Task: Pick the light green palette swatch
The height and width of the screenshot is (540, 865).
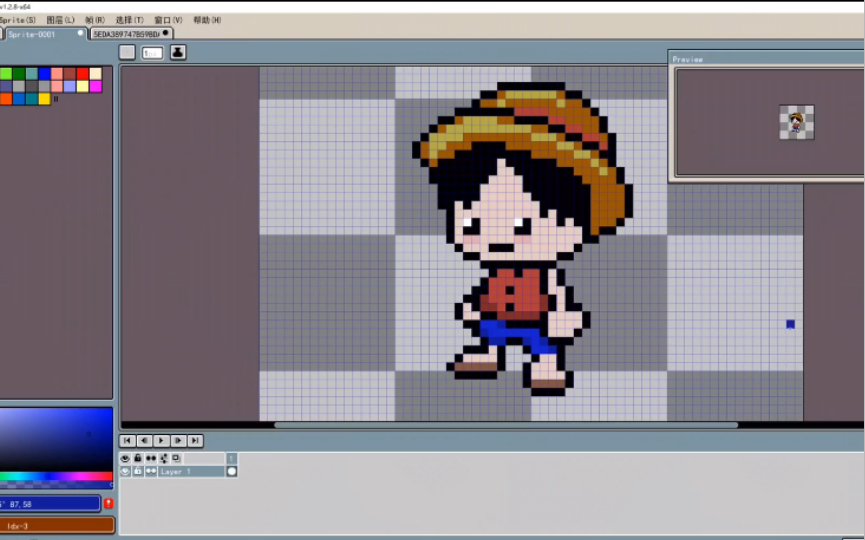Action: click(6, 73)
